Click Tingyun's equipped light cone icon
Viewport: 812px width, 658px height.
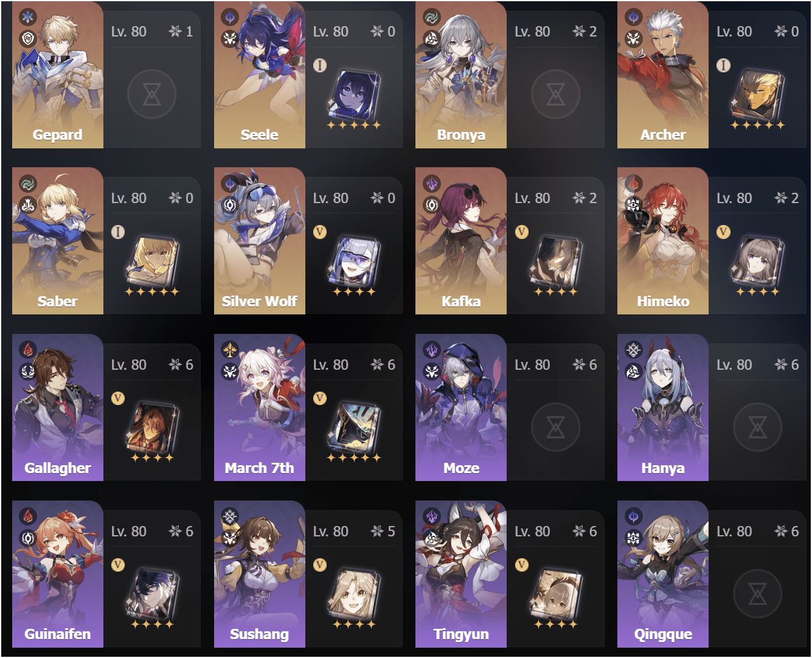[x=556, y=594]
